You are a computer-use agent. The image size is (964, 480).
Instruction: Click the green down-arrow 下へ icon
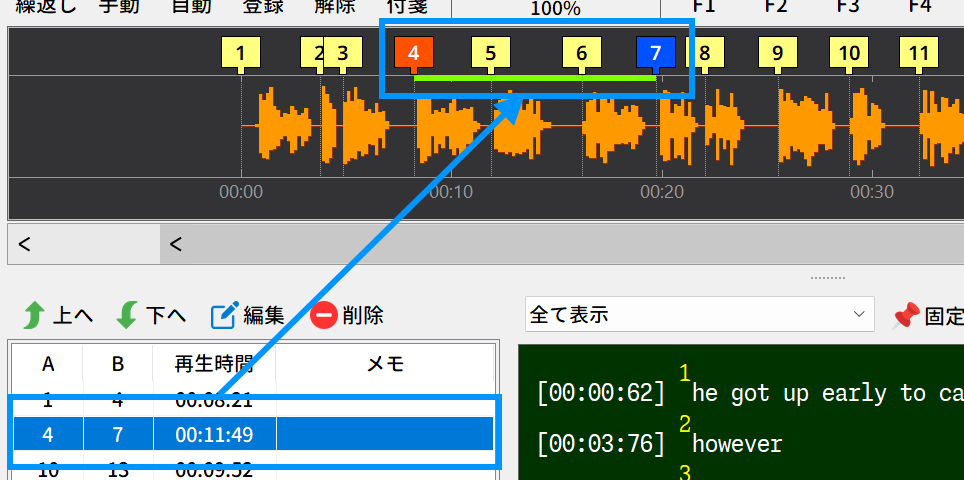pos(127,315)
